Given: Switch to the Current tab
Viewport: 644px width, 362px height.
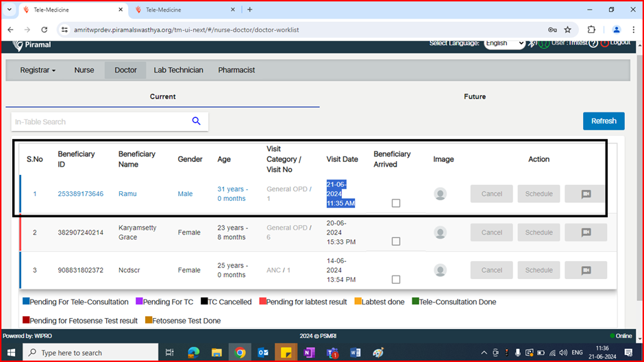Looking at the screenshot, I should click(x=162, y=97).
